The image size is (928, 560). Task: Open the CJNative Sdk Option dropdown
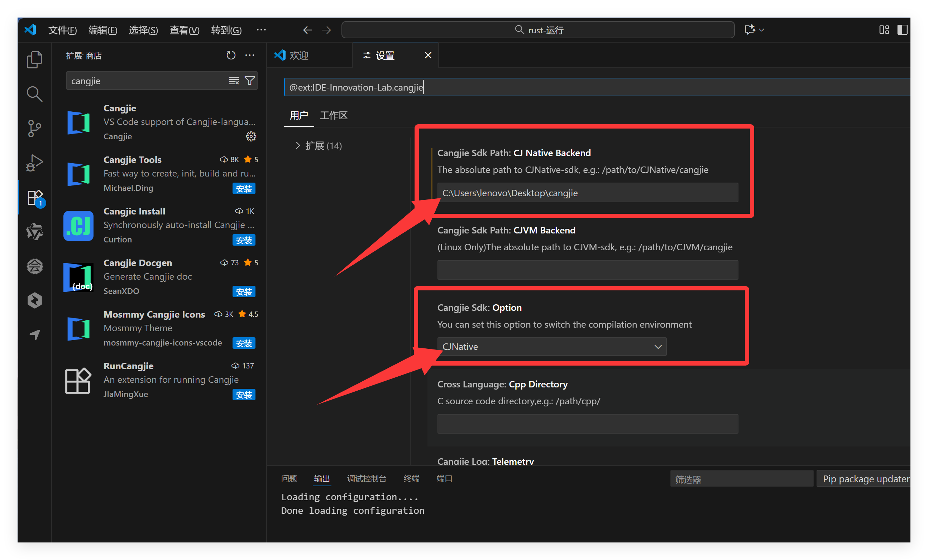click(551, 346)
